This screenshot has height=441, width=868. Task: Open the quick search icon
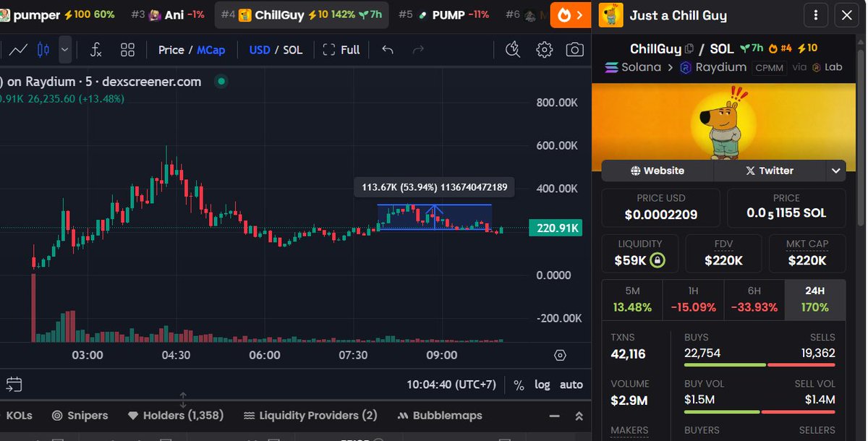[513, 50]
